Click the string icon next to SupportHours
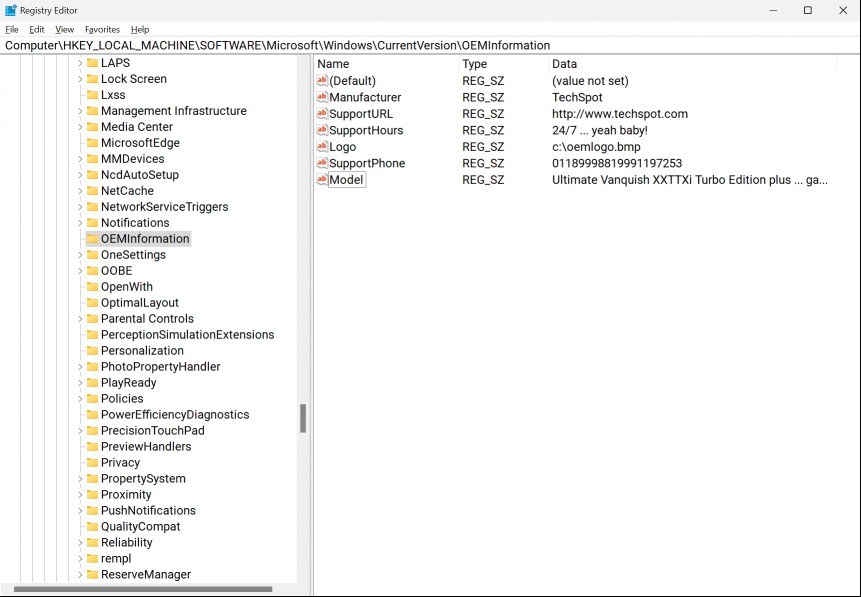The image size is (861, 597). pyautogui.click(x=322, y=130)
